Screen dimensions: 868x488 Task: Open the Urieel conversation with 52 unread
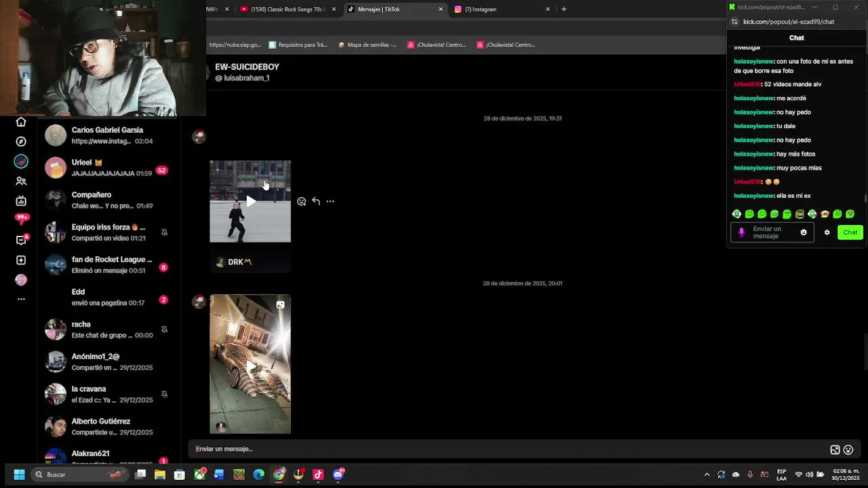107,167
